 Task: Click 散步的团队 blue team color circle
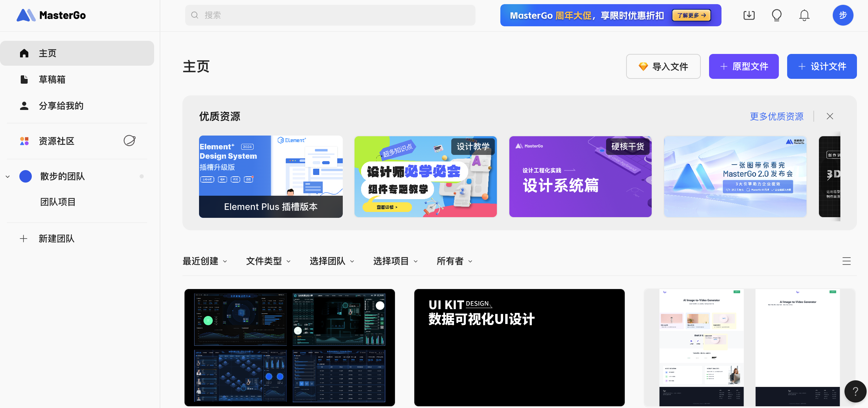(x=26, y=176)
